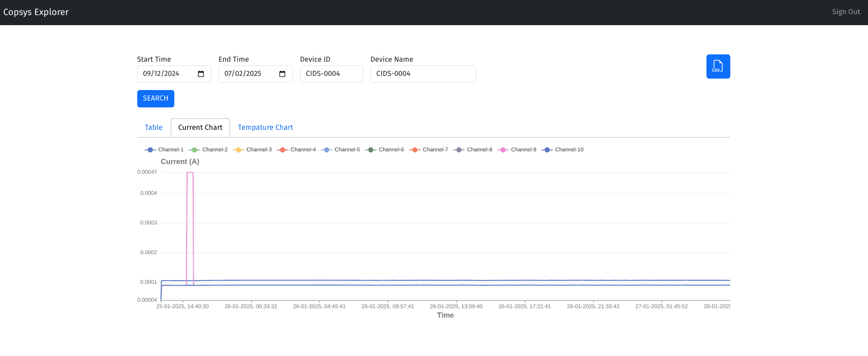Viewport: 868px width, 356px height.
Task: Toggle Channel-10 series in the legend
Action: (562, 150)
